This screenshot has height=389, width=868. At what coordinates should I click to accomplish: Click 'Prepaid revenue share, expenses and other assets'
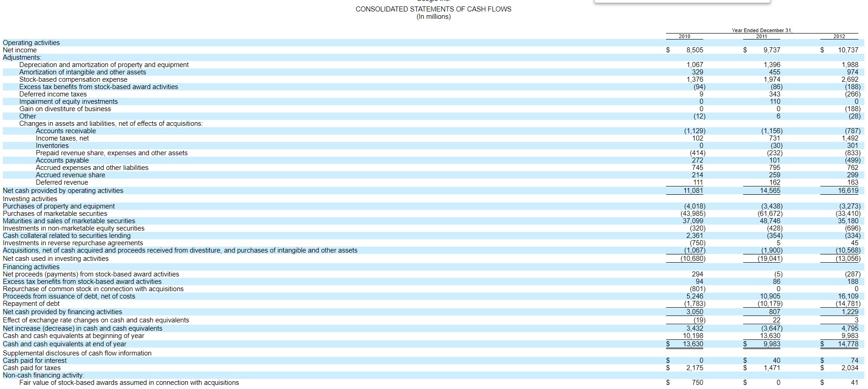pyautogui.click(x=112, y=153)
